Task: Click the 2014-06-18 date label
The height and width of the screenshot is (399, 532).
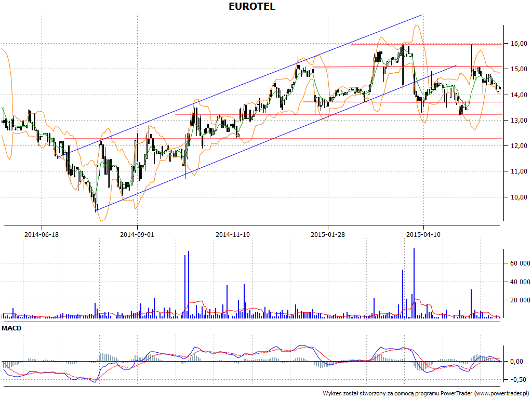Action: tap(42, 234)
